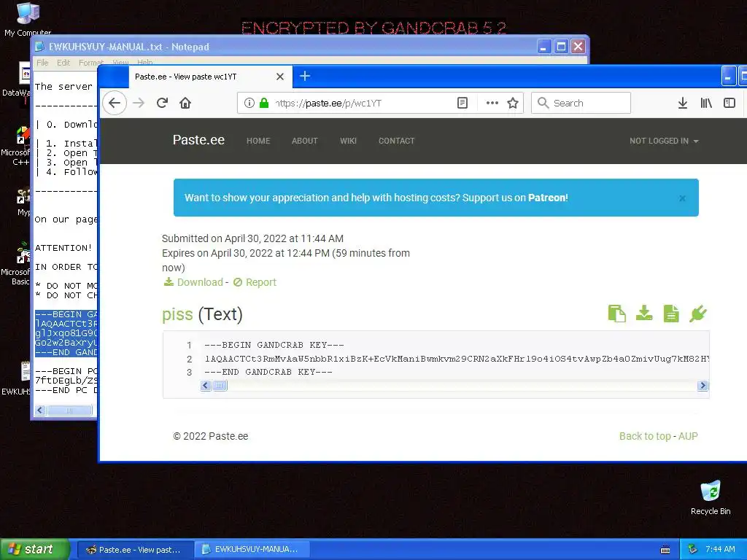This screenshot has height=560, width=747.
Task: Close the Paste.ee wc1YT tab
Action: (280, 77)
